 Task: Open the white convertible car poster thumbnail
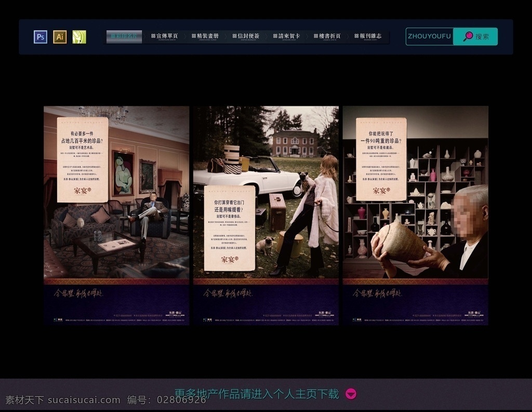266,216
